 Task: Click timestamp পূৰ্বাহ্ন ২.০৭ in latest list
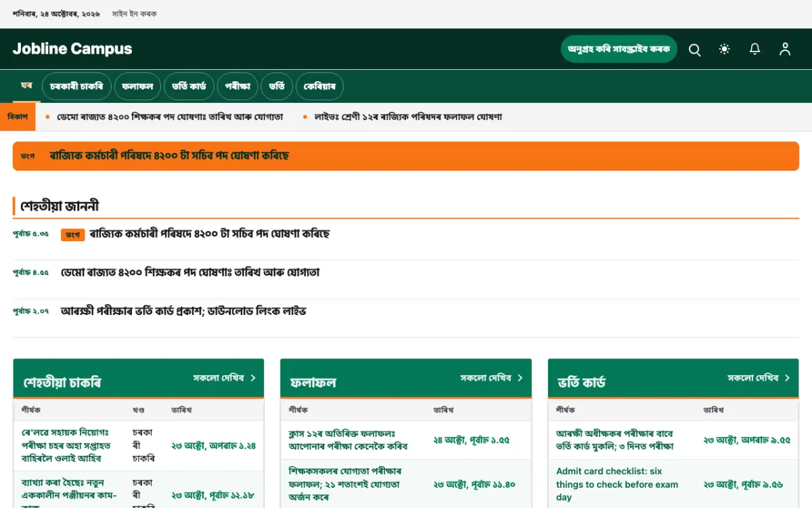[31, 312]
